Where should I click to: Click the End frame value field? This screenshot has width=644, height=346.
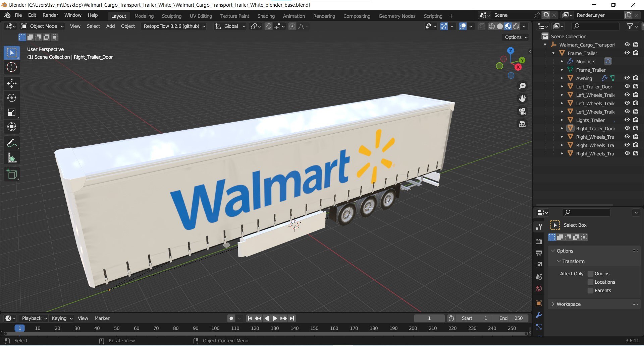[510, 318]
